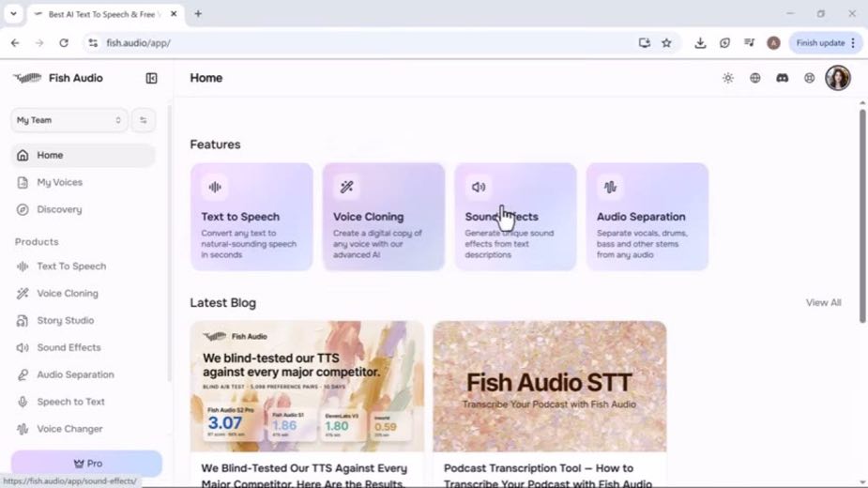The image size is (868, 488).
Task: Click the browser back arrow
Action: pyautogui.click(x=15, y=42)
